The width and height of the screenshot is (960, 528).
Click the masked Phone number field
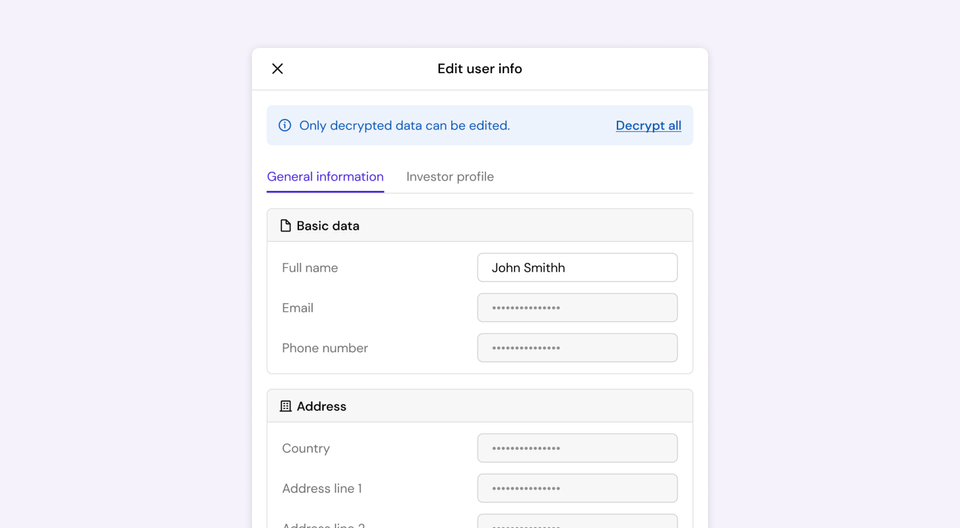(x=577, y=348)
